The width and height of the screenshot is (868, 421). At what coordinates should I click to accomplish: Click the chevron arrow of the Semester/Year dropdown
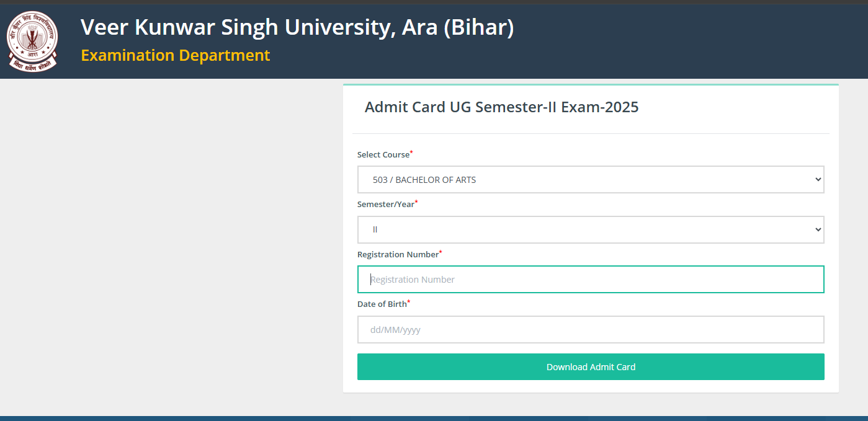(x=817, y=229)
